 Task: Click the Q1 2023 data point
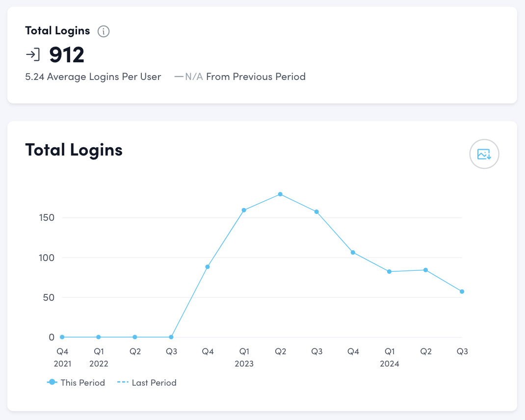pyautogui.click(x=244, y=210)
